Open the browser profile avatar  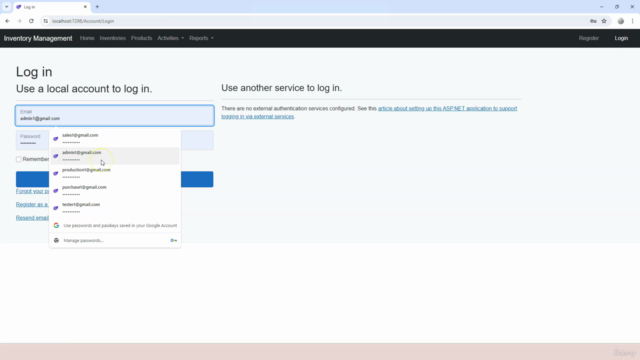pyautogui.click(x=620, y=21)
